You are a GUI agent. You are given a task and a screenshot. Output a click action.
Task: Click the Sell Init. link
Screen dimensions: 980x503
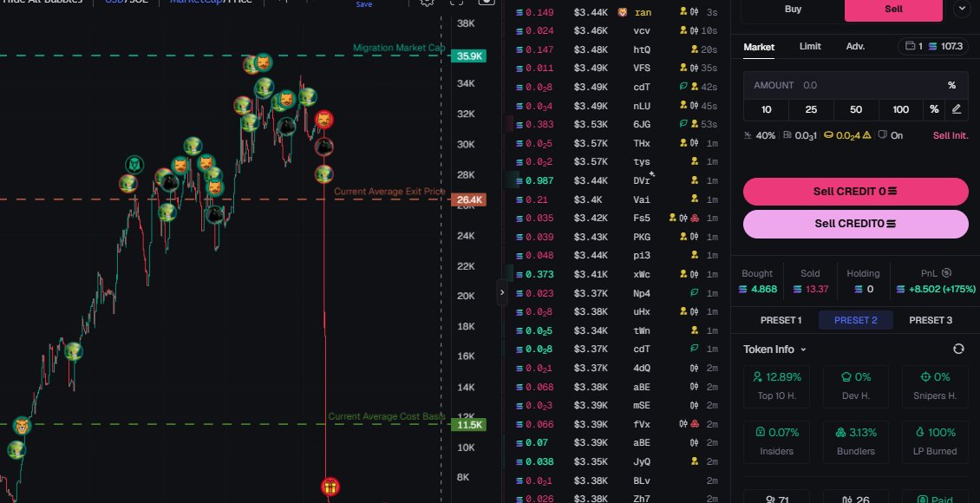(951, 135)
